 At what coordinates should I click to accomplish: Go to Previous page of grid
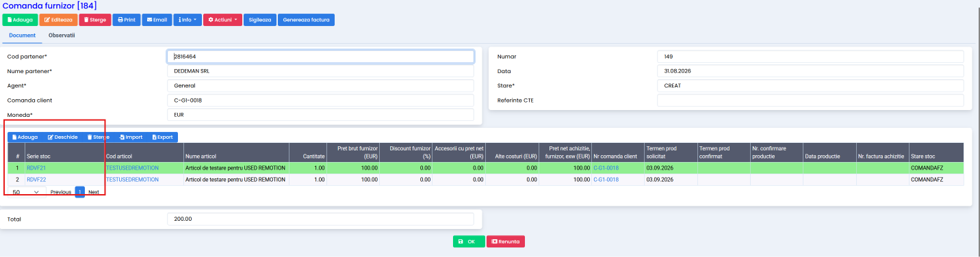pyautogui.click(x=61, y=192)
